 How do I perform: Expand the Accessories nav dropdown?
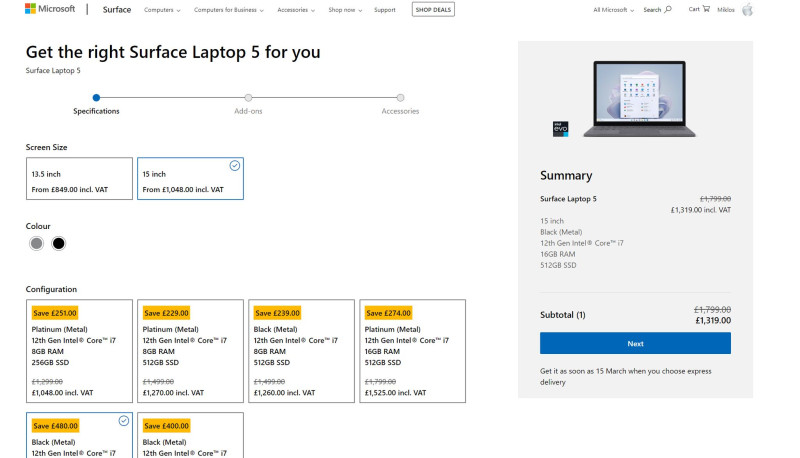point(296,10)
